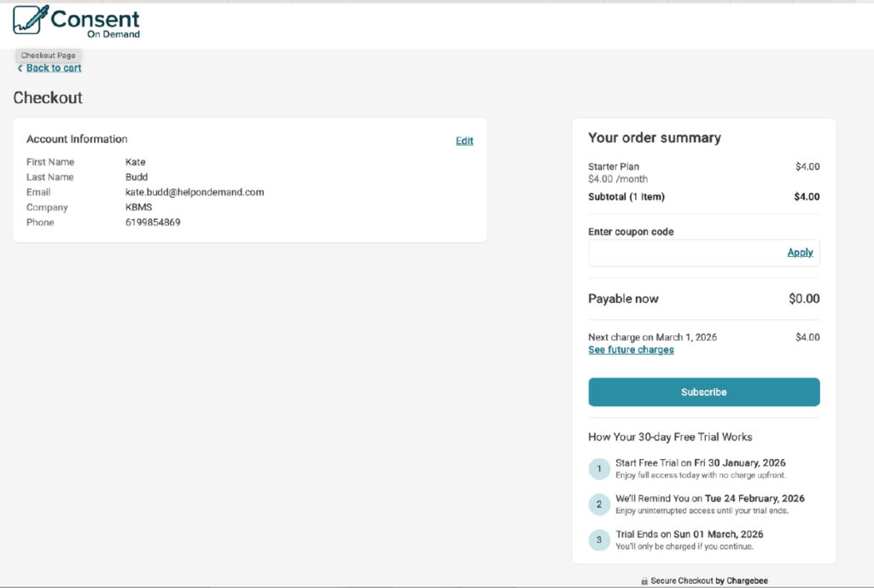The image size is (874, 588).
Task: Click the phone number 6199854869
Action: (153, 223)
